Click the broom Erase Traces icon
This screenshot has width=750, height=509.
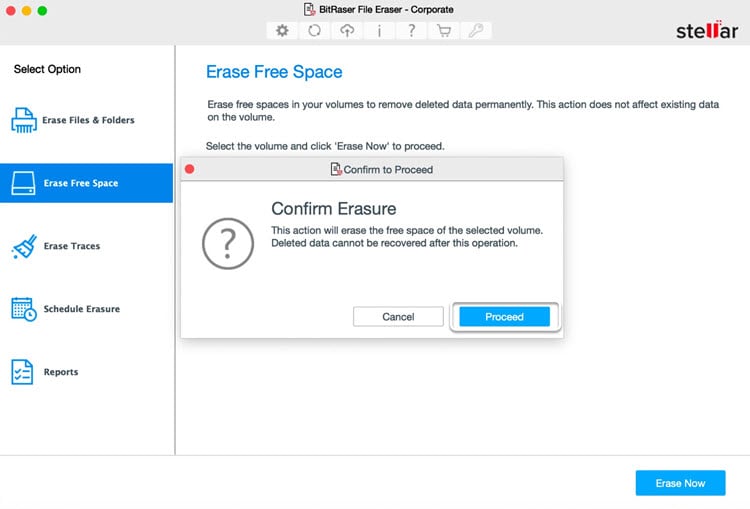24,246
